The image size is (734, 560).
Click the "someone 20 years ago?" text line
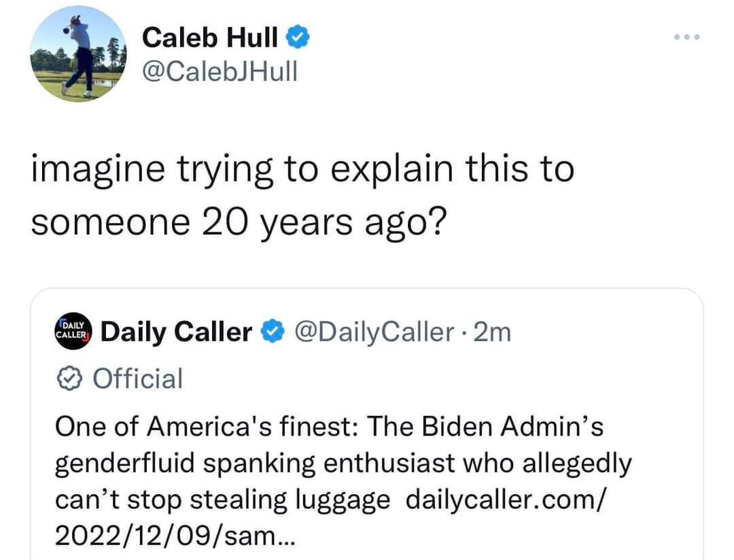pyautogui.click(x=237, y=222)
